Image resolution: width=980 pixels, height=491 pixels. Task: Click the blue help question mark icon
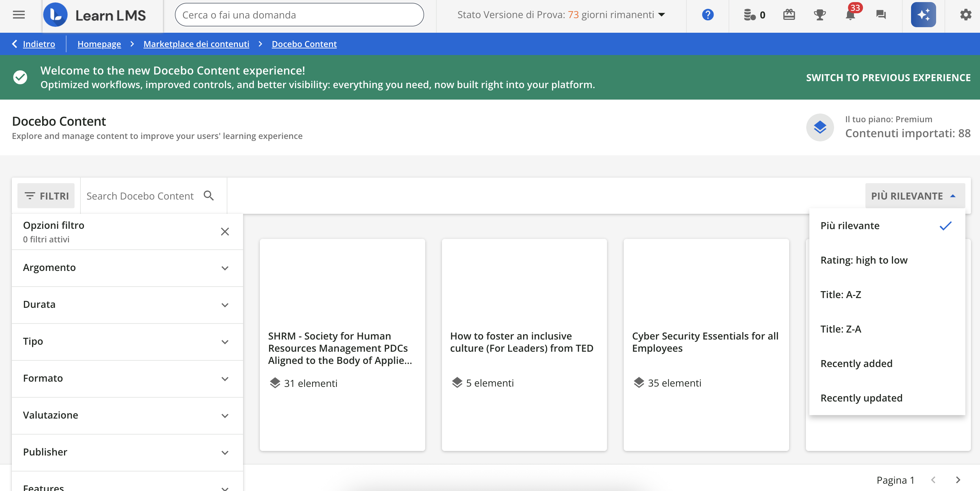707,15
